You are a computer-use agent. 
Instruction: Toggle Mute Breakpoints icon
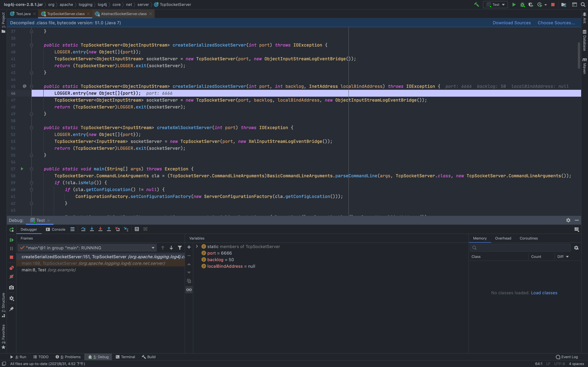[x=11, y=277]
